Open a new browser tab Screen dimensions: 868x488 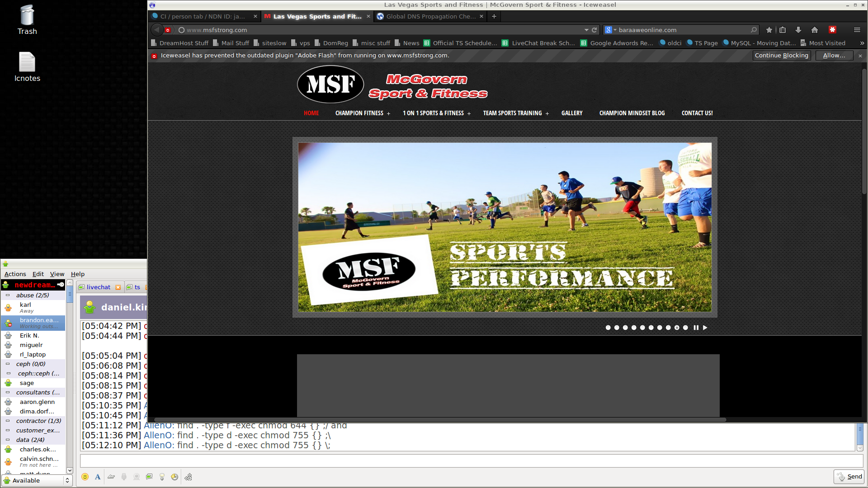(x=494, y=16)
